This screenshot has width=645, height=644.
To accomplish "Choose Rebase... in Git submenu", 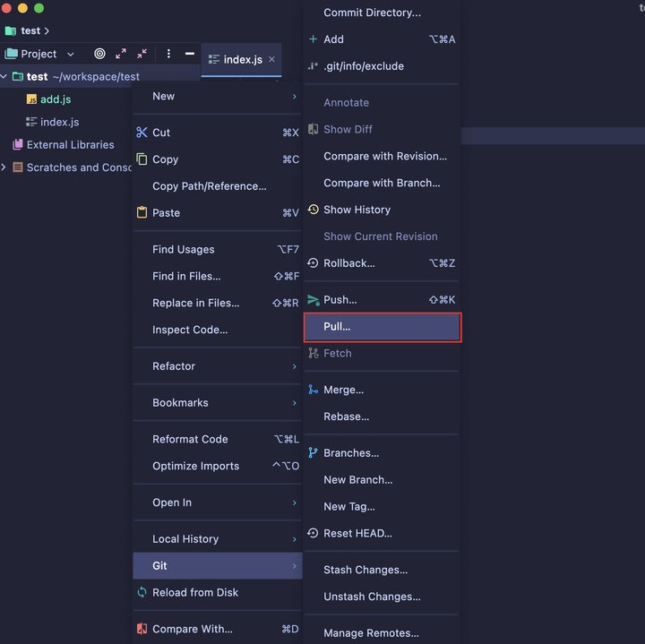I will click(382, 416).
